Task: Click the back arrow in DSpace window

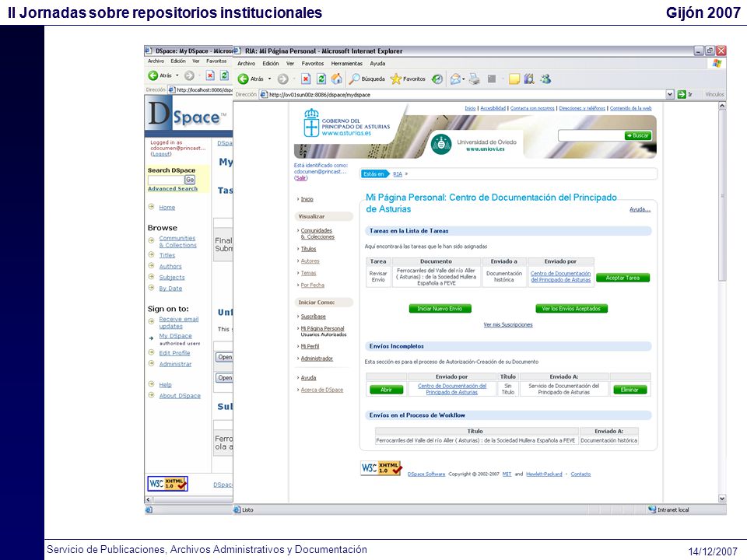Action: (x=153, y=75)
